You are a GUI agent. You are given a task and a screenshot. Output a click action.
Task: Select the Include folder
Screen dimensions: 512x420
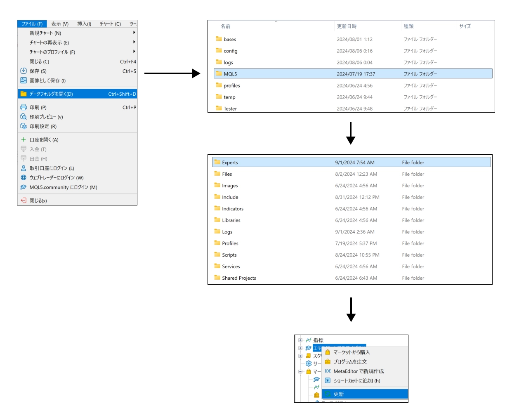click(352, 197)
